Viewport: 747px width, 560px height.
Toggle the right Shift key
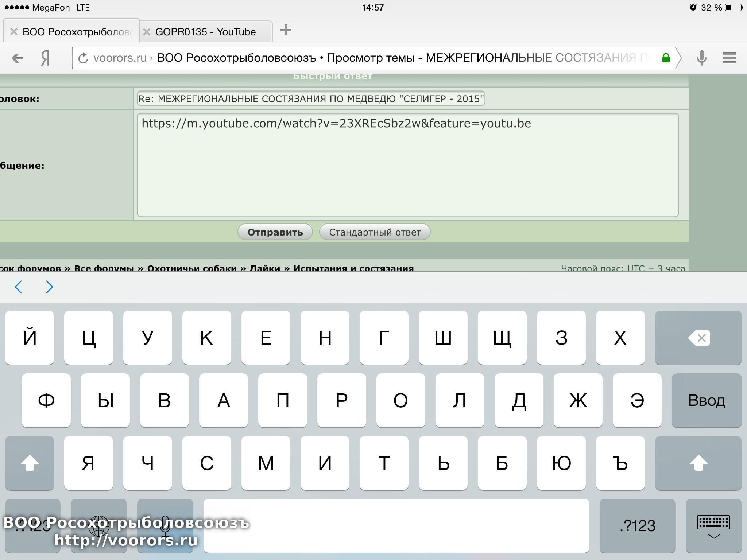point(698,463)
